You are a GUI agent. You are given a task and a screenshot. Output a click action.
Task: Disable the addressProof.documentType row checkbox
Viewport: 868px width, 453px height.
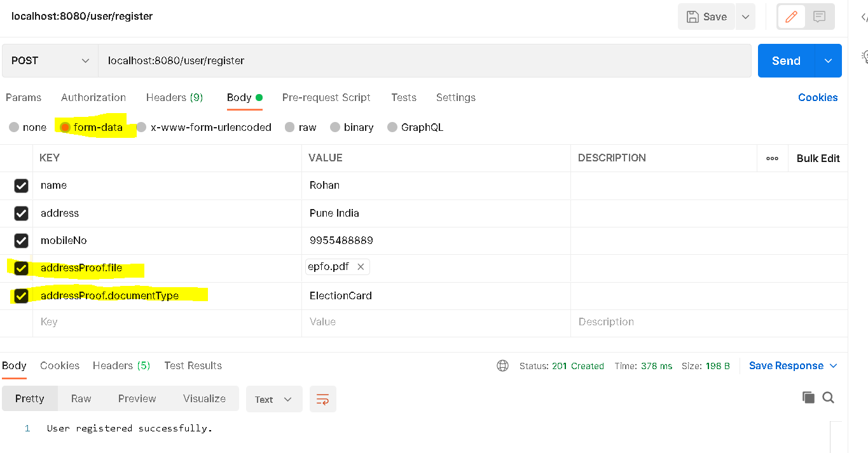click(21, 295)
